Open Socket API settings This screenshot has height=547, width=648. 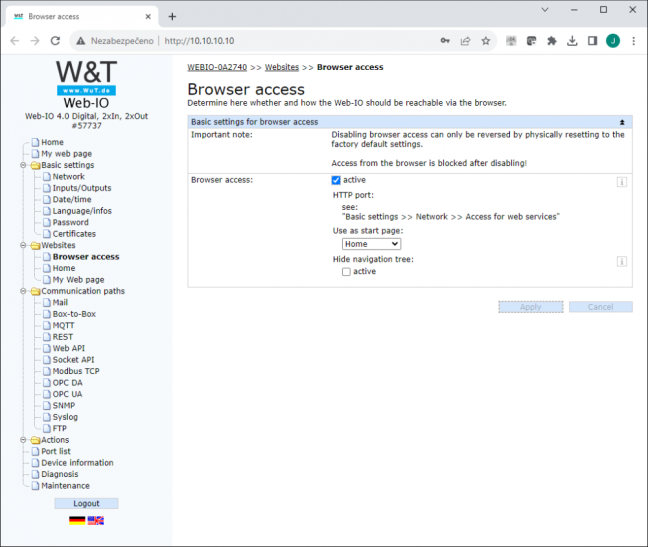click(73, 360)
